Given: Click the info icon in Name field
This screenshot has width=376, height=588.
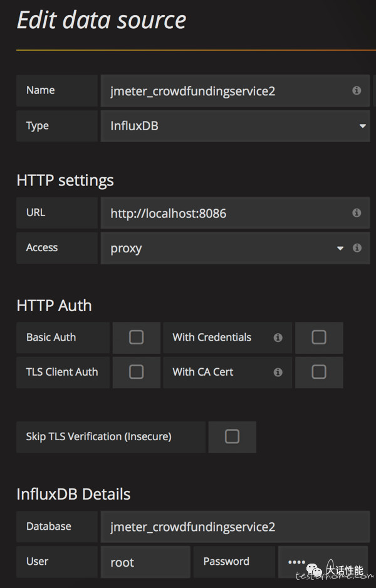Looking at the screenshot, I should 357,90.
